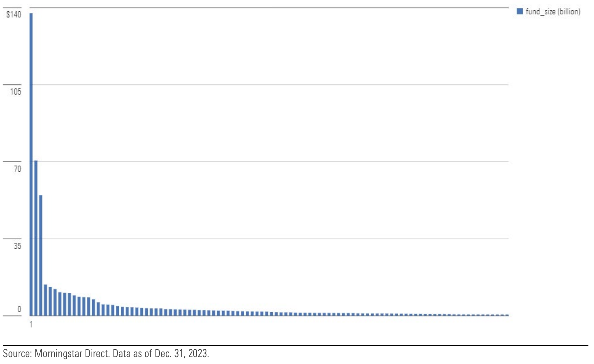This screenshot has width=594, height=364.
Task: Click the third-tallest bar in the chart
Action: pos(41,255)
